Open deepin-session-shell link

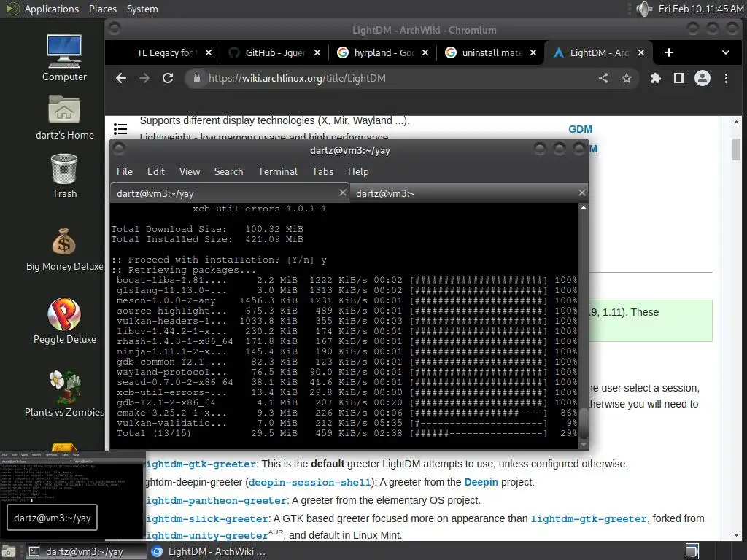coord(309,483)
